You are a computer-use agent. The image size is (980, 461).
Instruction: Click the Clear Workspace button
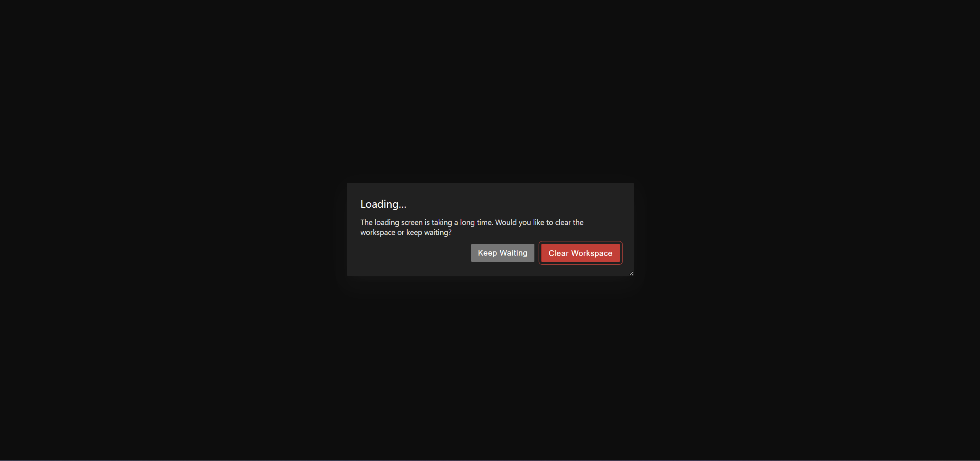click(580, 253)
